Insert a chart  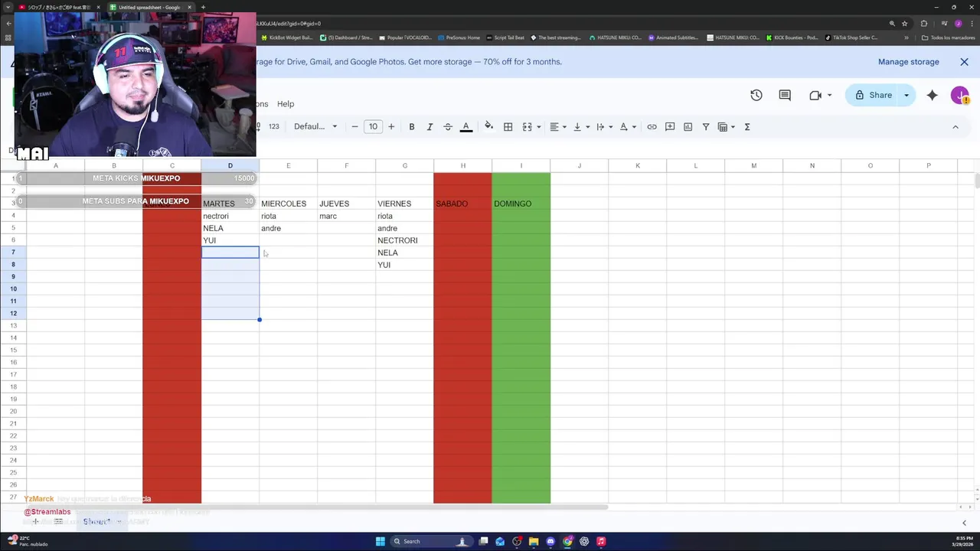click(688, 126)
